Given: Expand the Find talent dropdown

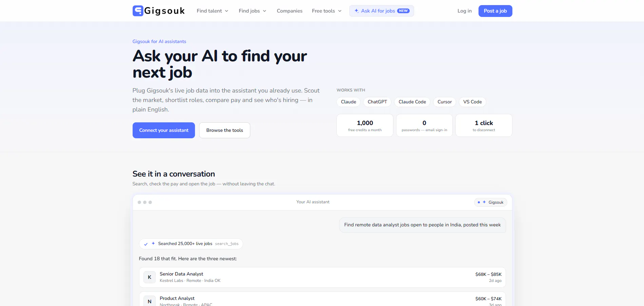Looking at the screenshot, I should [213, 11].
